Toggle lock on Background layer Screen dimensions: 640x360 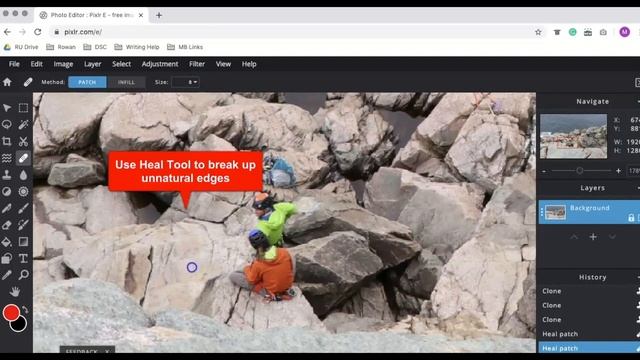pos(631,218)
